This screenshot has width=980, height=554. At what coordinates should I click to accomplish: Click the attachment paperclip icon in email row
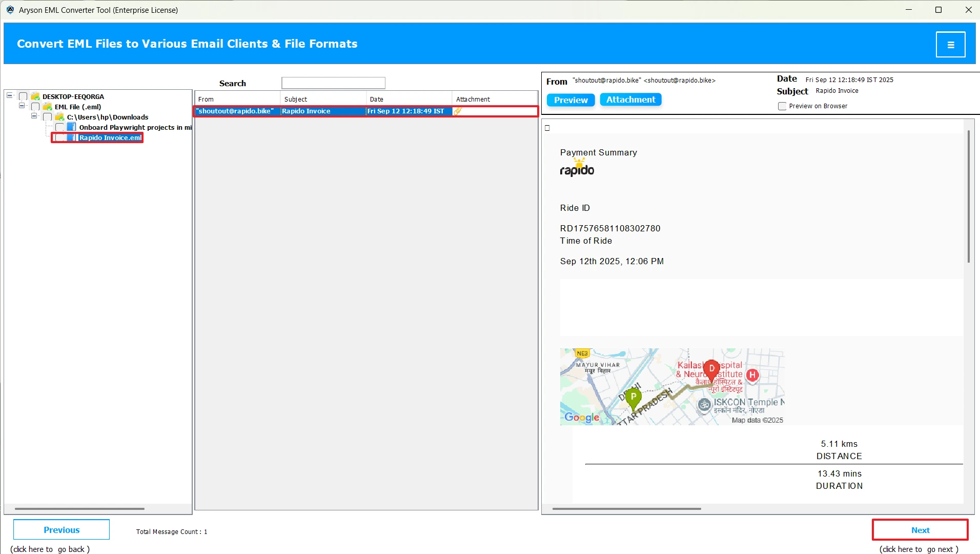point(458,111)
